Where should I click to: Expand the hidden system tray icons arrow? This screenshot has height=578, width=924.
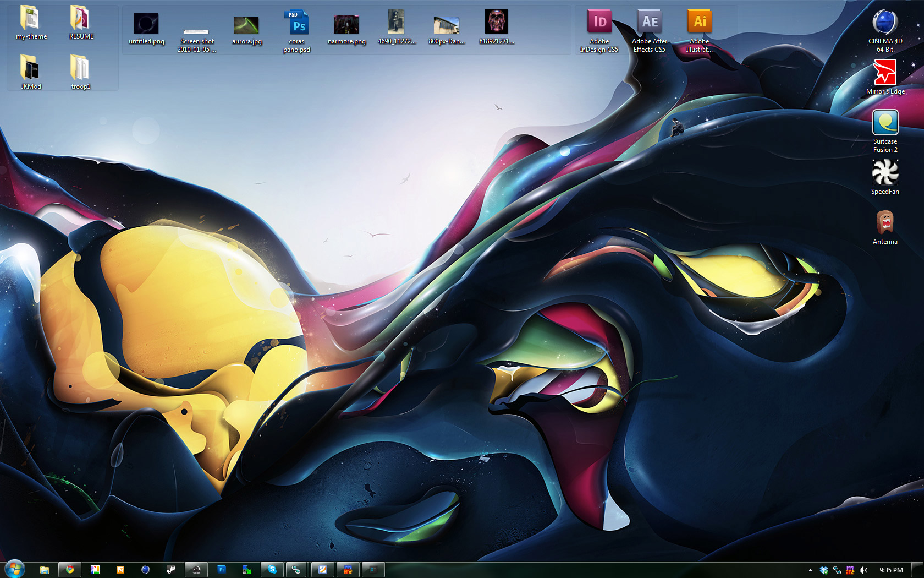810,570
